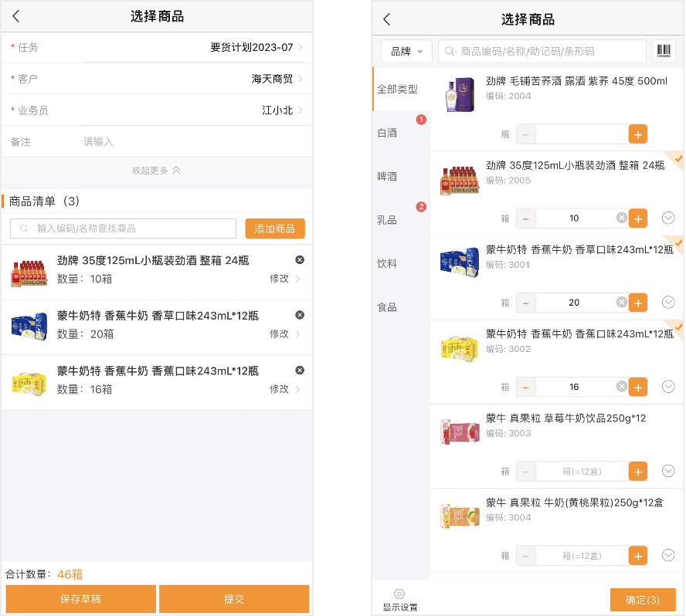
Task: Increase quantity of product code 3001
Action: click(x=638, y=303)
